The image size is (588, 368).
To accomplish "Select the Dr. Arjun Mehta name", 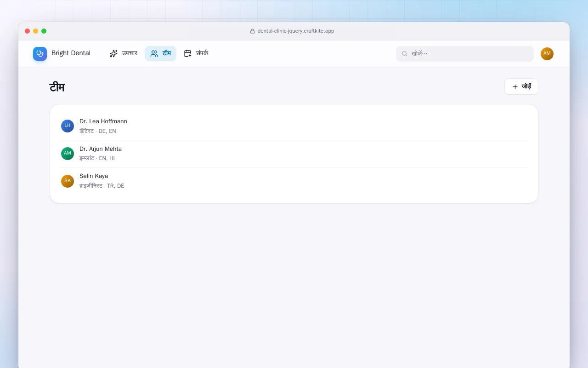I will pyautogui.click(x=101, y=149).
